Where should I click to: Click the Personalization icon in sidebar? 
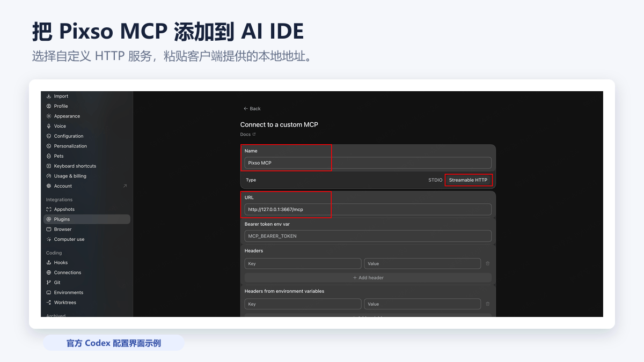tap(49, 146)
